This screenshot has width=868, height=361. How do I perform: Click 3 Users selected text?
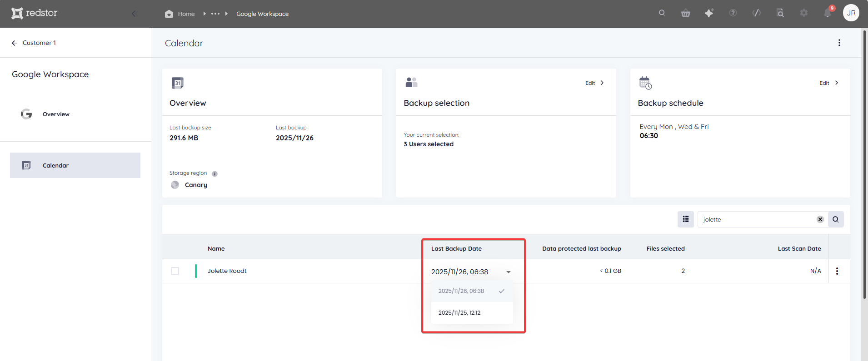pos(429,144)
